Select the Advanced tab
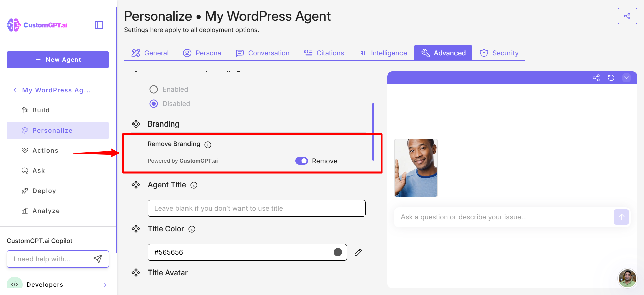The height and width of the screenshot is (295, 644). click(x=443, y=53)
